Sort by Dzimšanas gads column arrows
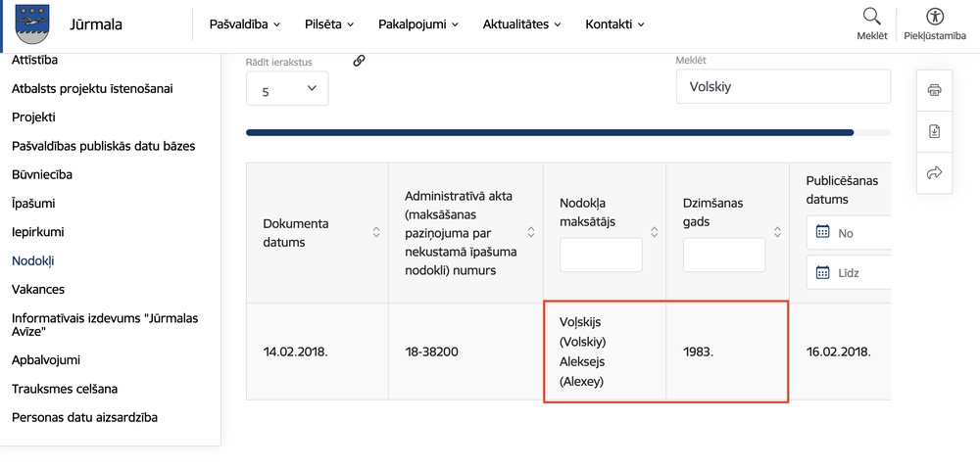The width and height of the screenshot is (980, 470). pyautogui.click(x=777, y=233)
